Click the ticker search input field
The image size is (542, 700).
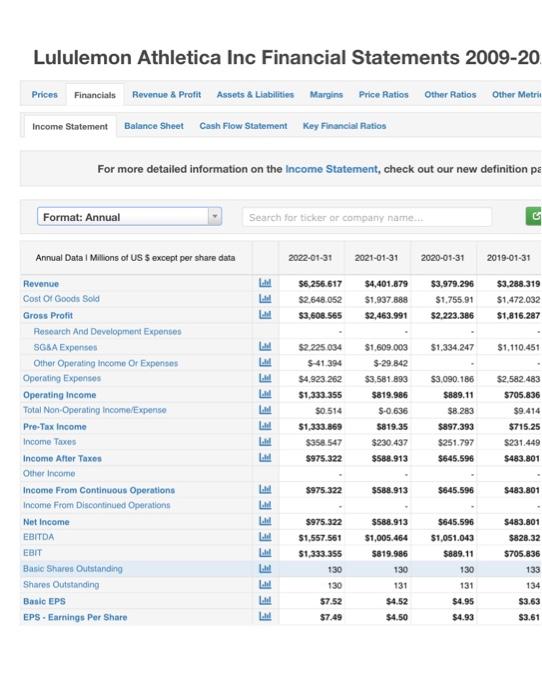367,217
